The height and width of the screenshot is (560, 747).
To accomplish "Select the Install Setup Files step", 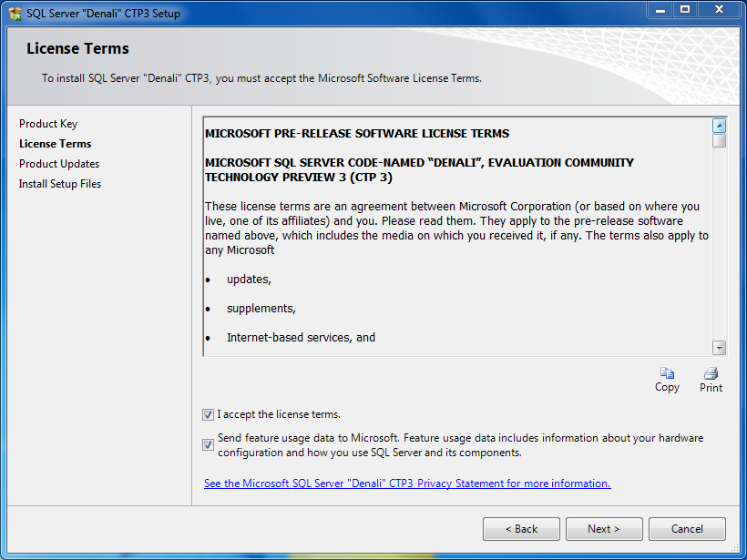I will coord(60,184).
